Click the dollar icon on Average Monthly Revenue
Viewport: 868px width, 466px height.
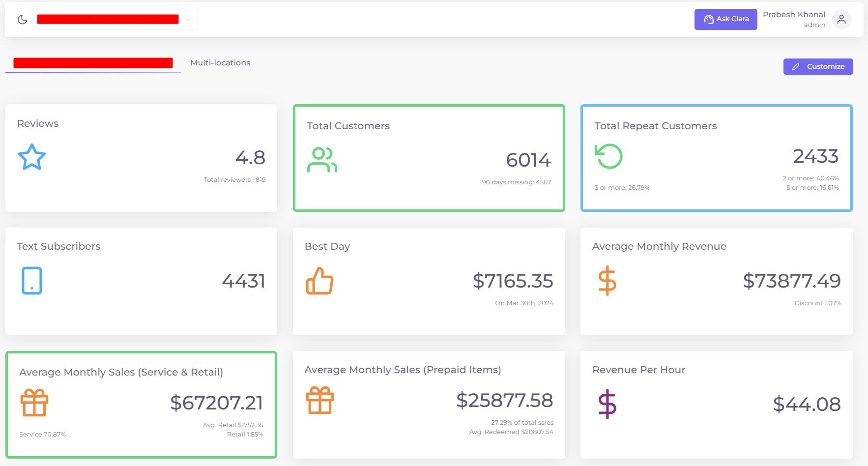point(607,281)
